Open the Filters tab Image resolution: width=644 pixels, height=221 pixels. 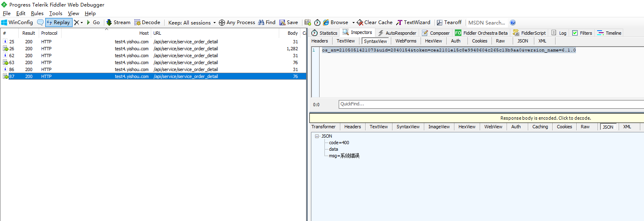pyautogui.click(x=582, y=33)
